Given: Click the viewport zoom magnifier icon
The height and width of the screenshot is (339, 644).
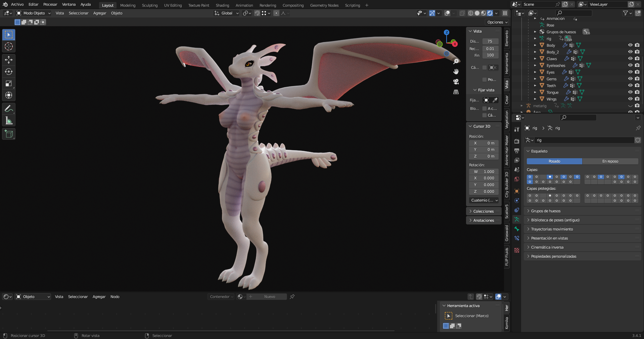Looking at the screenshot, I should [x=456, y=61].
